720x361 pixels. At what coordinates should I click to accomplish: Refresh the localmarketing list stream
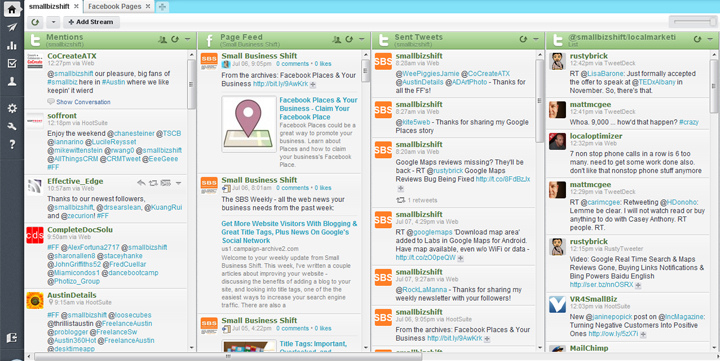(x=698, y=39)
